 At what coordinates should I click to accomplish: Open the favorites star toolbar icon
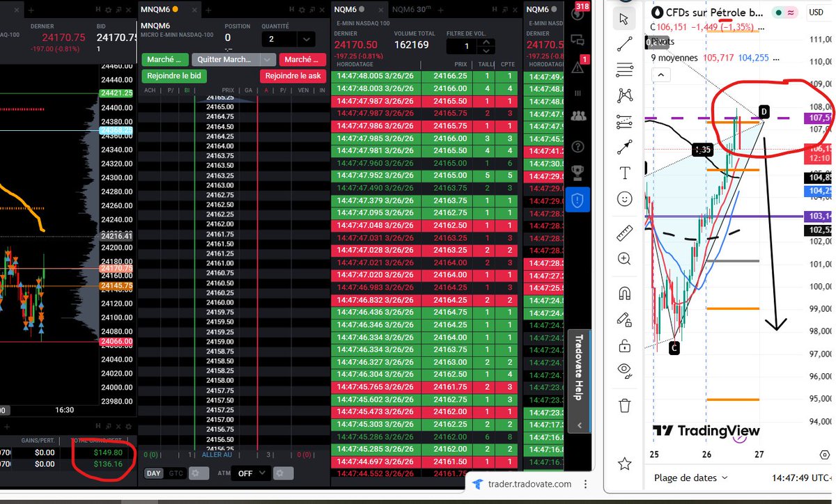pos(624,463)
